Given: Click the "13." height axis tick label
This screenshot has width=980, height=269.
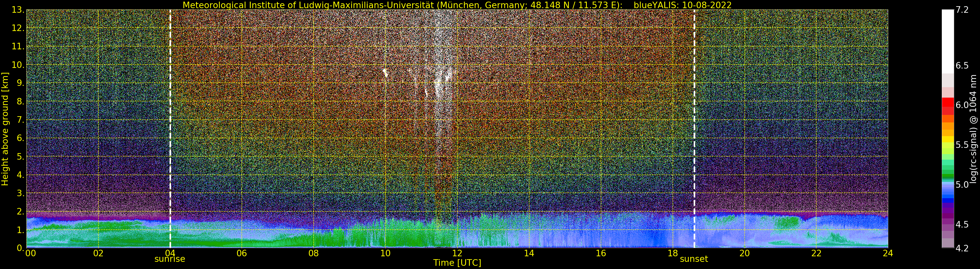Looking at the screenshot, I should 18,10.
